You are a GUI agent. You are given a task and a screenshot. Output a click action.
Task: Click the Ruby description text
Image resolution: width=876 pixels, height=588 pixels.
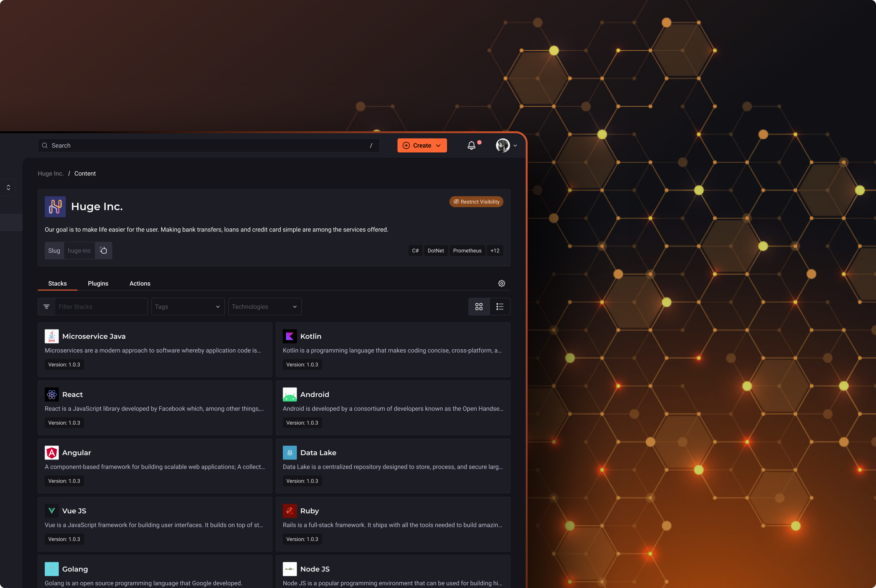tap(392, 525)
